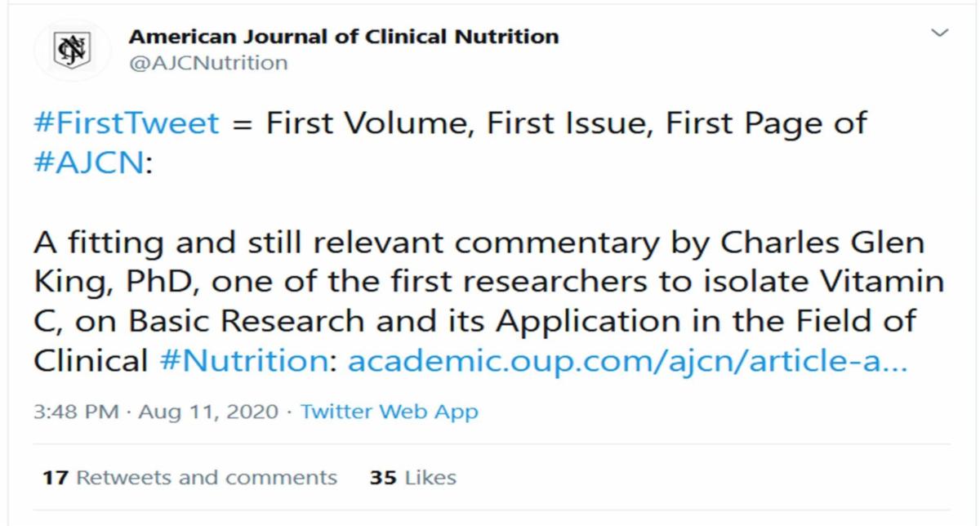
Task: Click the @AJCNutrition handle
Action: coord(208,63)
